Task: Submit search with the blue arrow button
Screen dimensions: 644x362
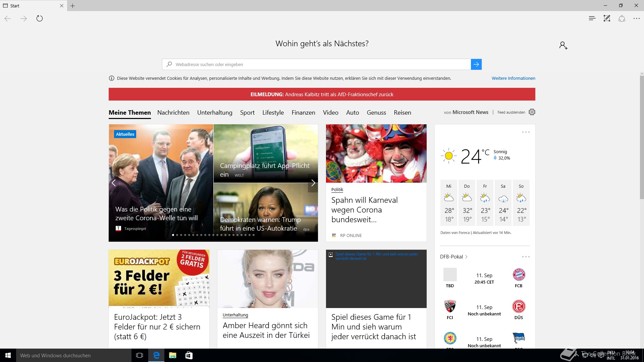Action: pos(476,64)
